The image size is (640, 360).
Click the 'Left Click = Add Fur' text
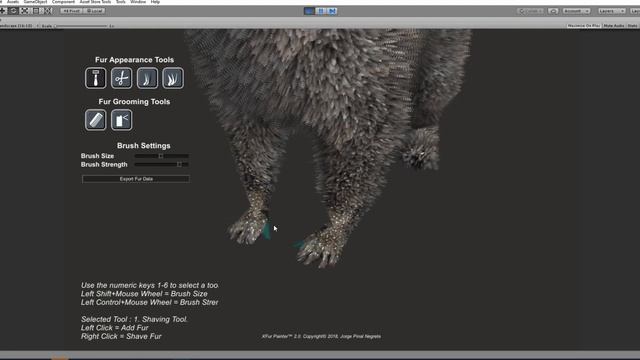(115, 328)
